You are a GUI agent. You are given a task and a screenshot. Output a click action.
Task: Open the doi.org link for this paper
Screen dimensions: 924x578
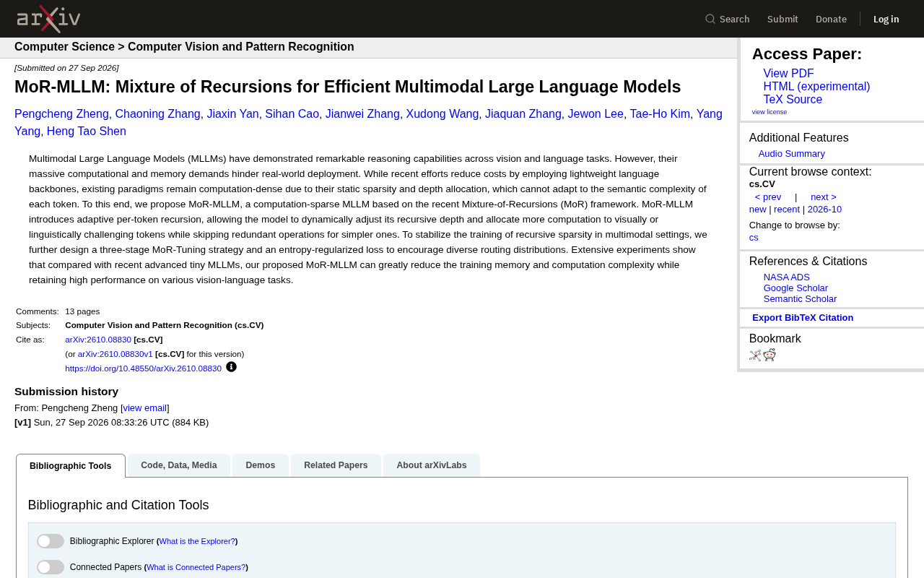[143, 368]
